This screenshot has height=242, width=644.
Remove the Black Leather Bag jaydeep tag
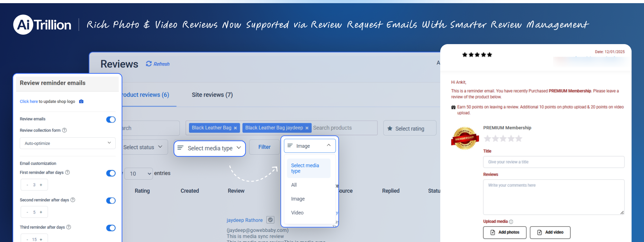pyautogui.click(x=307, y=128)
